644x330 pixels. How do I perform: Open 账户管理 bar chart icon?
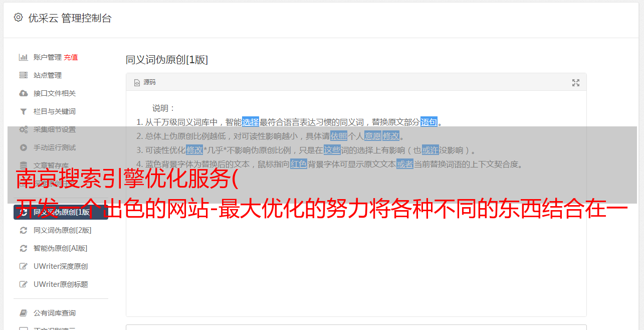point(23,57)
